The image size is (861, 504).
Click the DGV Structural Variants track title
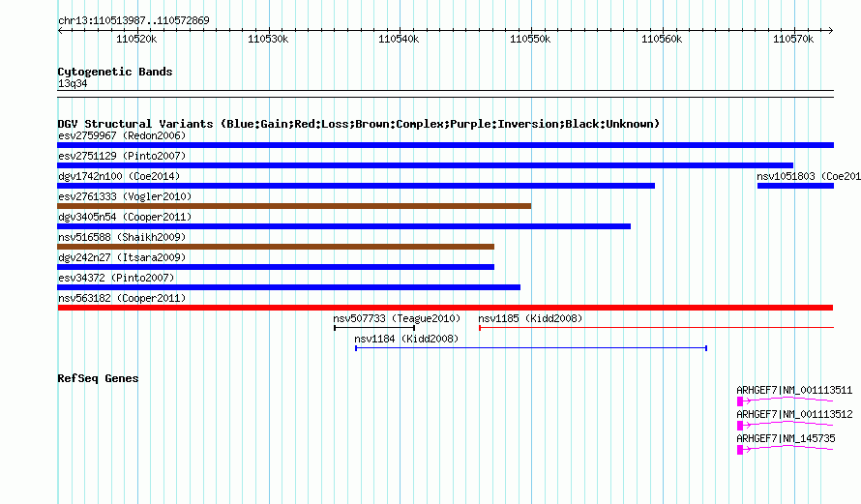click(x=359, y=124)
